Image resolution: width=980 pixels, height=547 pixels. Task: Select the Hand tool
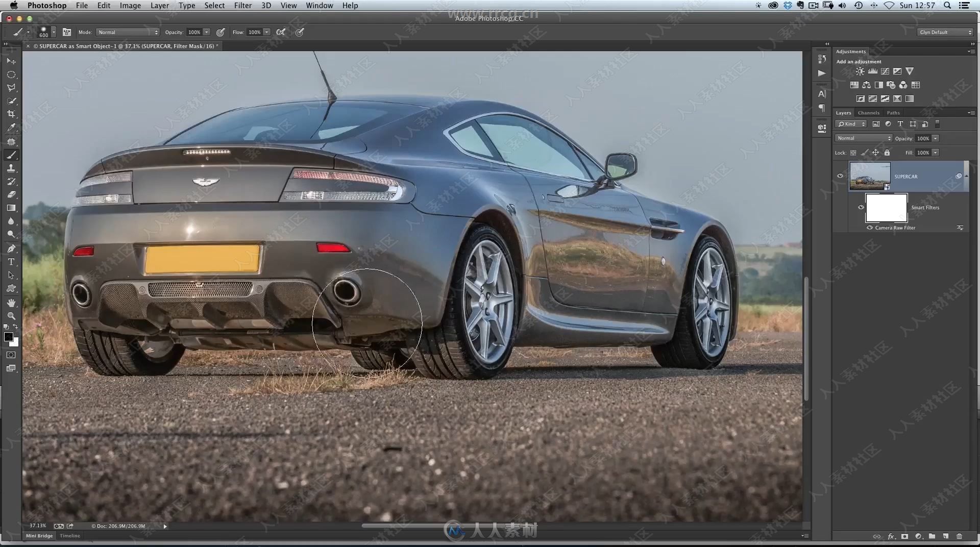click(x=11, y=303)
